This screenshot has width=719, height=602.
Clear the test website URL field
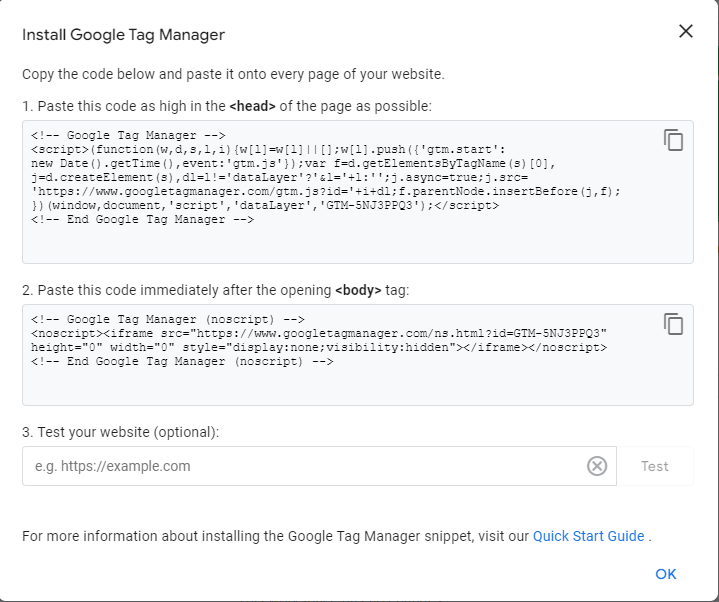[x=597, y=466]
